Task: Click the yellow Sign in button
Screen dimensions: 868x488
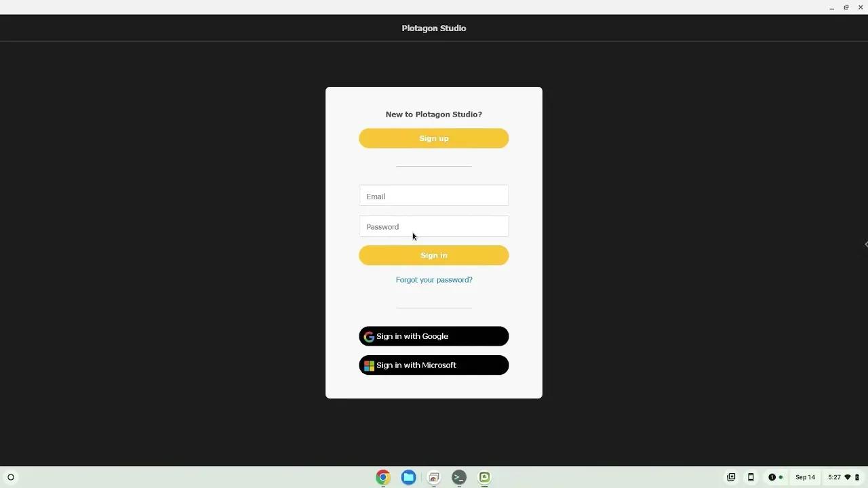Action: (x=434, y=256)
